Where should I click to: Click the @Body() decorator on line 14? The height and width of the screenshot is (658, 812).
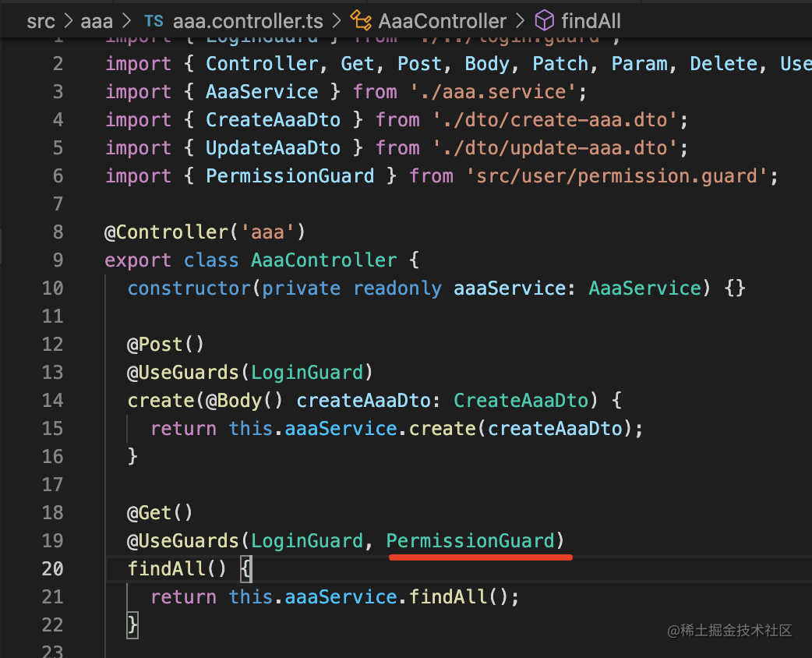coord(245,401)
